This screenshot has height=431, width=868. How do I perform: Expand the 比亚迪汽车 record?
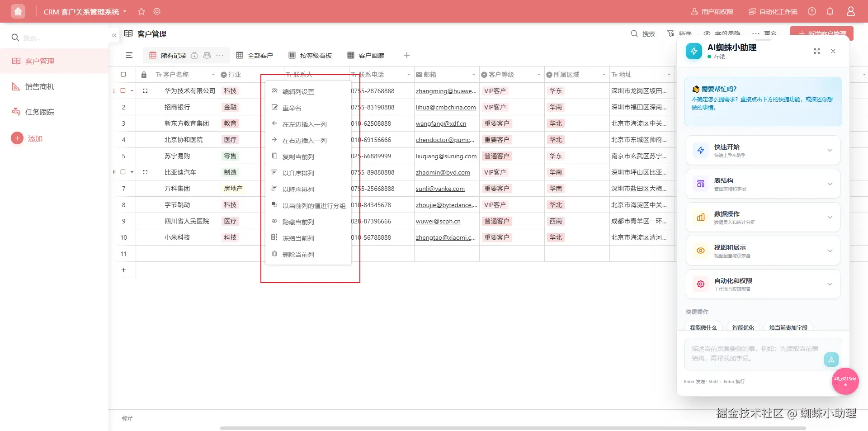(145, 172)
